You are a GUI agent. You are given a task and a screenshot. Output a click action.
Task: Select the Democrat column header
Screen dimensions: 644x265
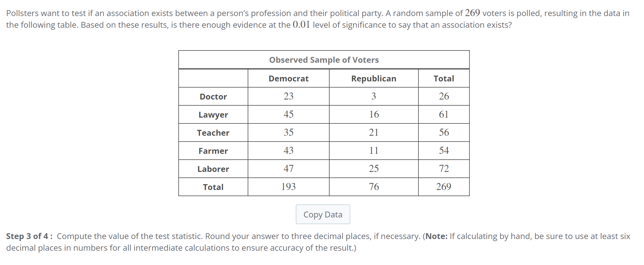[288, 78]
